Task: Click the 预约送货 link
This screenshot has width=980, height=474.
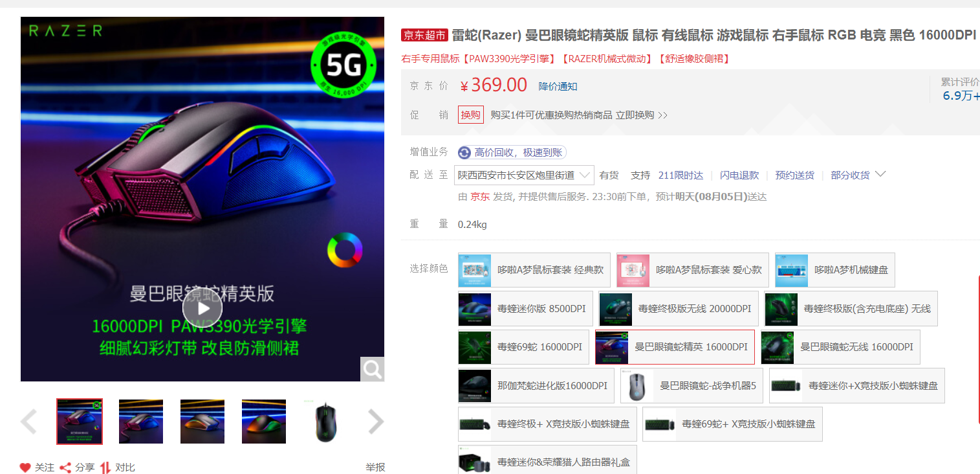Action: (x=795, y=175)
